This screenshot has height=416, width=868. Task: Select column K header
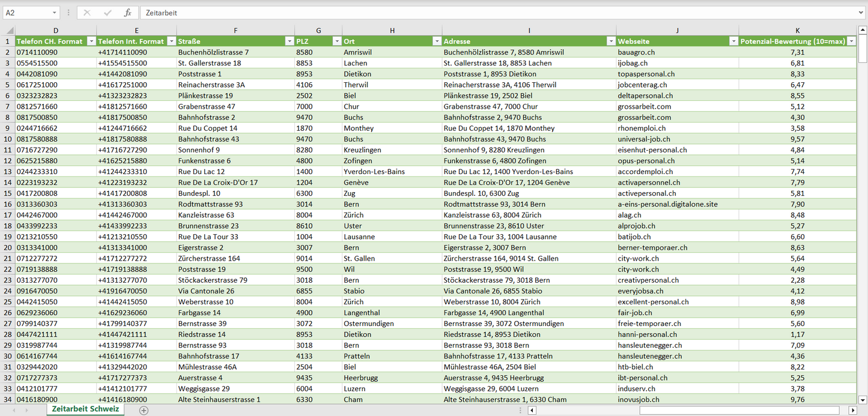(x=797, y=31)
